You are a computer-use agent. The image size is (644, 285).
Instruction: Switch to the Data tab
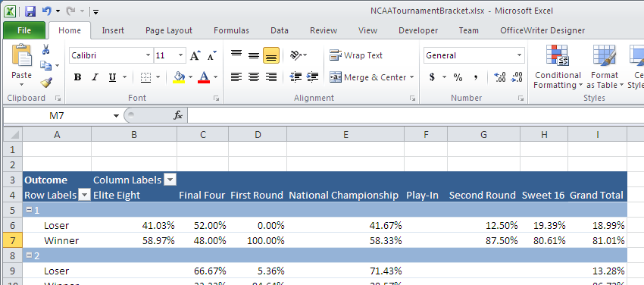(x=280, y=30)
